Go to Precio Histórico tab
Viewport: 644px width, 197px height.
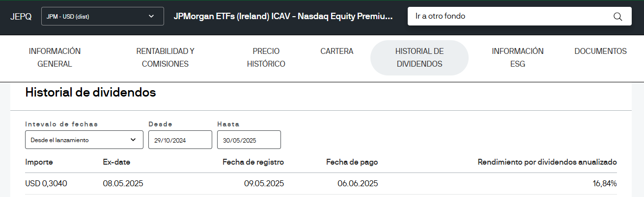coord(266,57)
